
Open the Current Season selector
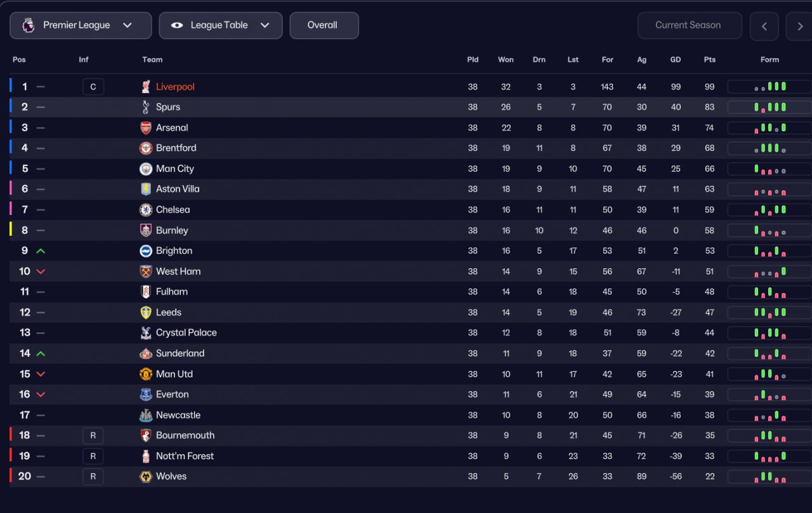(690, 25)
